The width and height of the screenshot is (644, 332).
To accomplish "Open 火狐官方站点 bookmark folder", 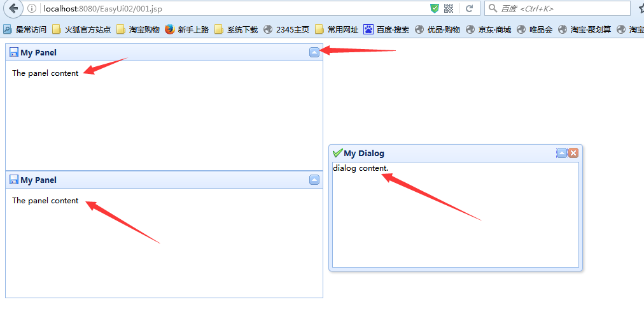I will coord(81,29).
